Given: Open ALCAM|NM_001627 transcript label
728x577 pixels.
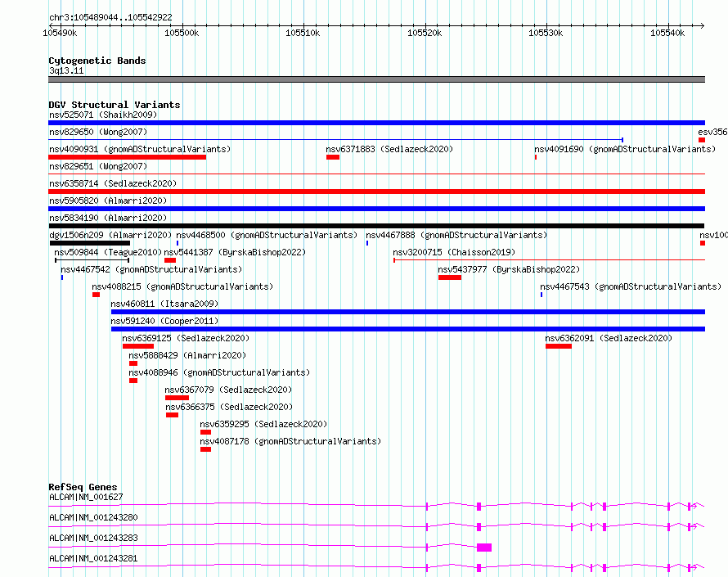Looking at the screenshot, I should click(x=86, y=497).
